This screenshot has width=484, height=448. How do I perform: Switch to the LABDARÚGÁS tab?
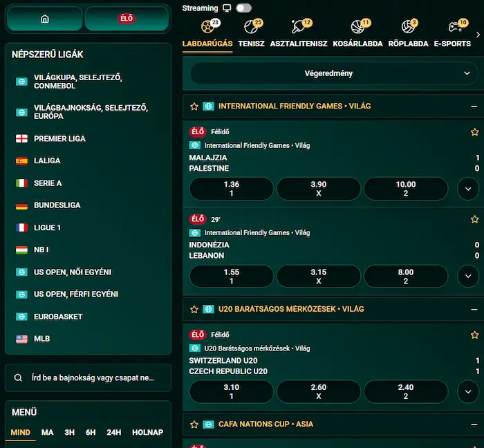207,44
